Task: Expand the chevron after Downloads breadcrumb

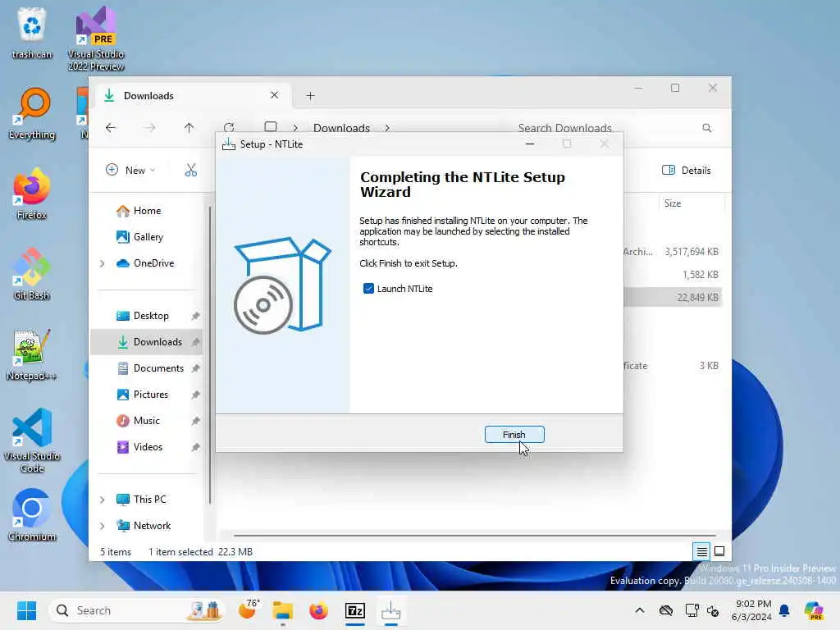Action: point(387,128)
